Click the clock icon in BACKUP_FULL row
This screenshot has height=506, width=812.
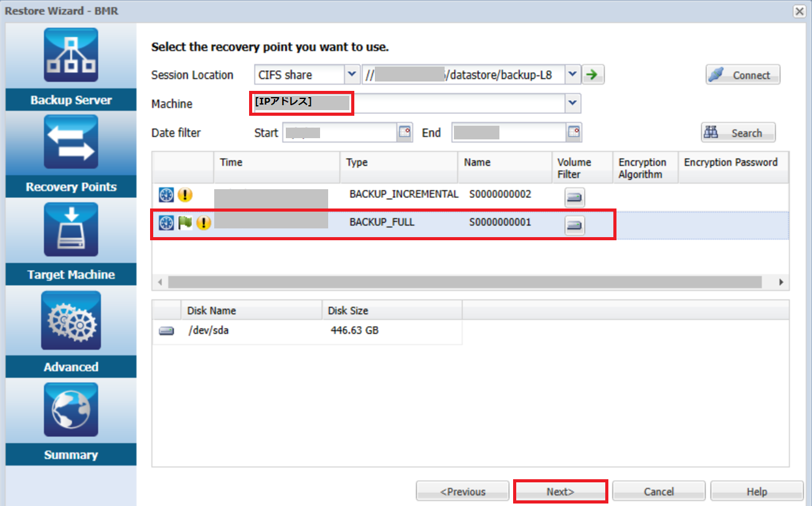(166, 222)
